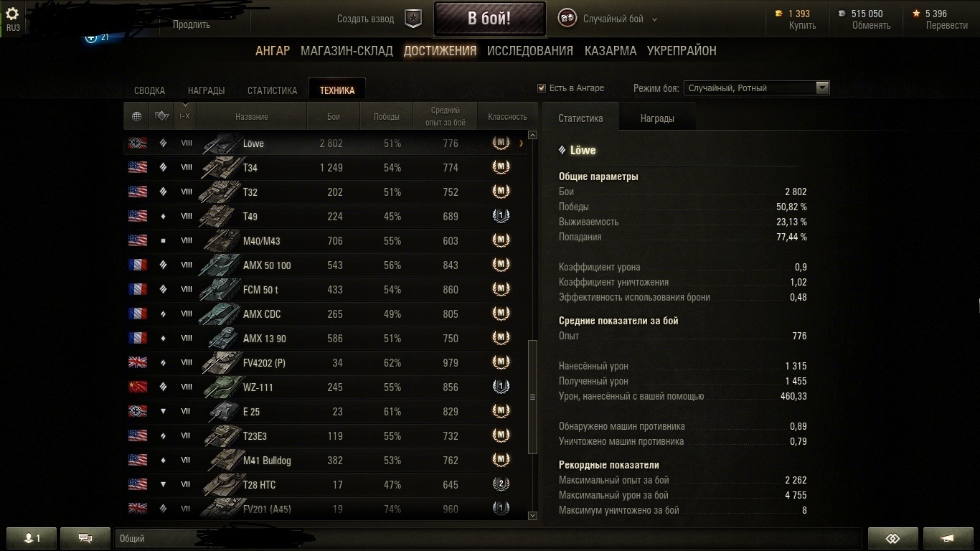The height and width of the screenshot is (551, 980).
Task: Open the settings gear menu
Action: (x=12, y=13)
